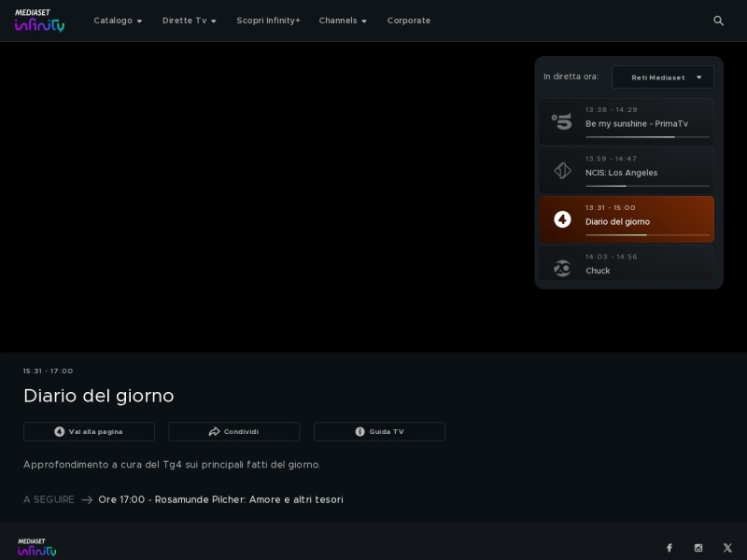This screenshot has height=560, width=747.
Task: Open Mediaset Facebook page icon
Action: coord(669,548)
